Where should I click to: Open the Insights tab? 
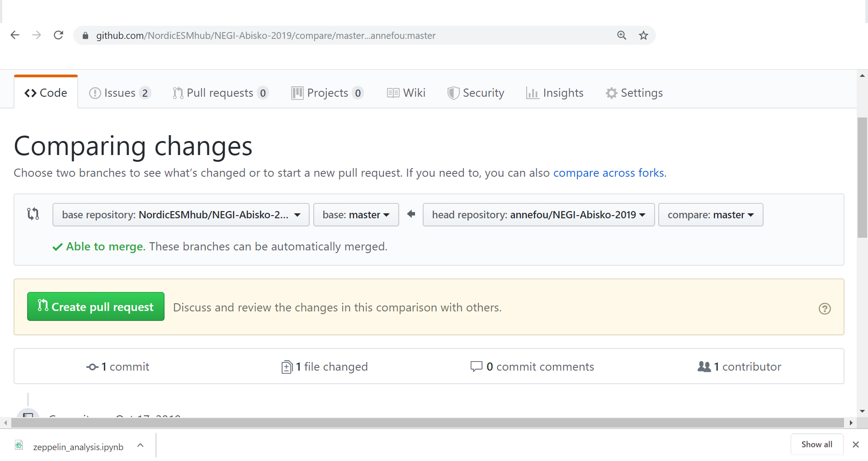[555, 93]
